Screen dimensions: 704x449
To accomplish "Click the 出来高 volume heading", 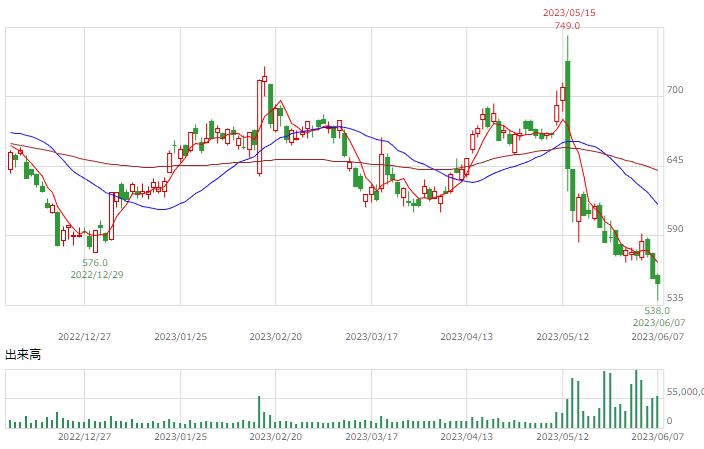I will point(23,355).
